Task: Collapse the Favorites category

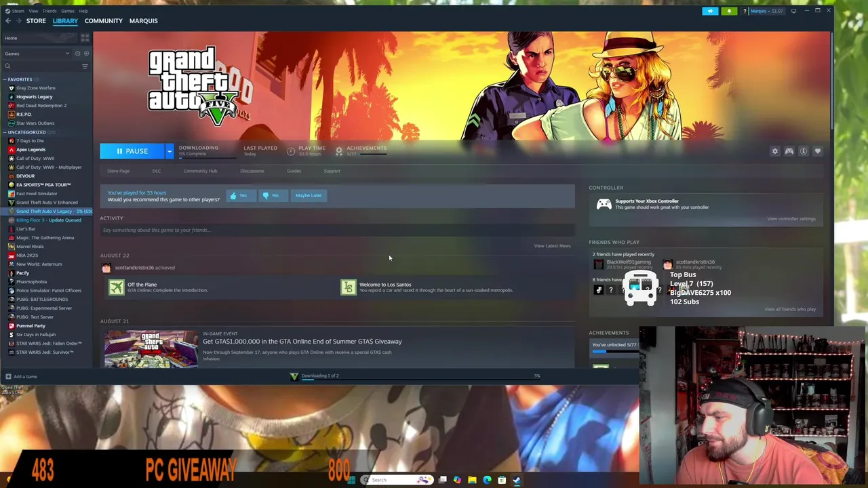Action: click(5, 79)
